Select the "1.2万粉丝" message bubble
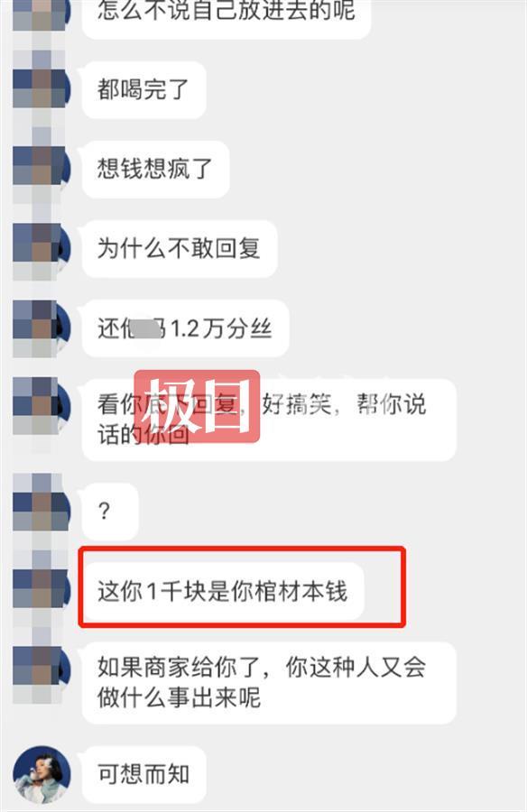This screenshot has height=812, width=527. click(186, 328)
